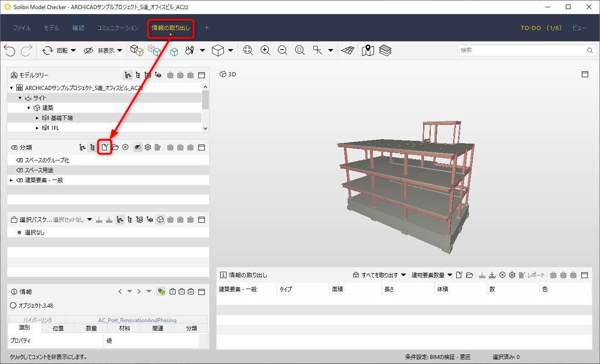Viewport: 600px width, 364px height.
Task: Click the zoom in magnifier icon
Action: (x=265, y=50)
